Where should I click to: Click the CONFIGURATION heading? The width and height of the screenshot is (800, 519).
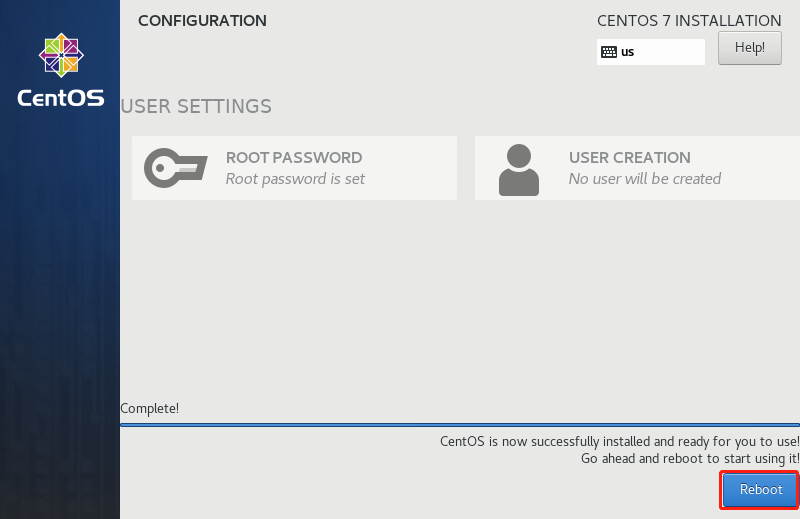pos(202,20)
